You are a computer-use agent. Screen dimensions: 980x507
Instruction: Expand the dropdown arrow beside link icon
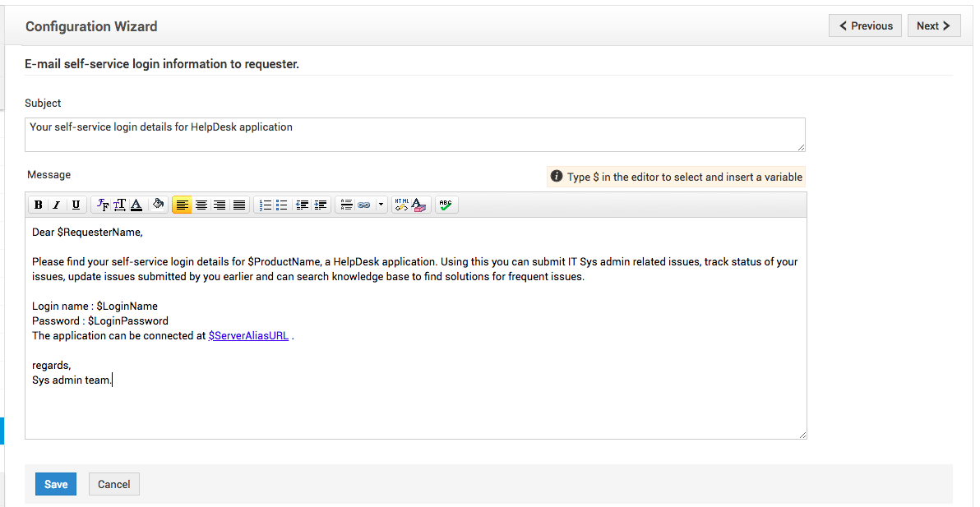click(381, 205)
